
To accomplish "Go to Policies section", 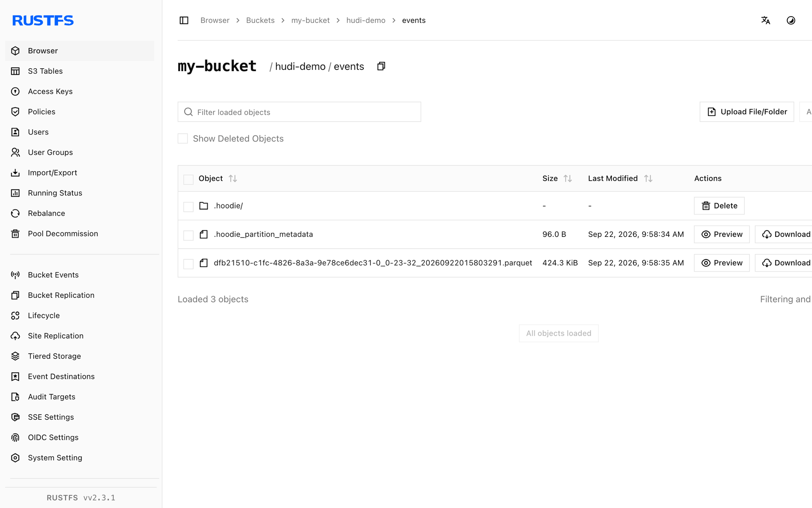I will (80, 112).
